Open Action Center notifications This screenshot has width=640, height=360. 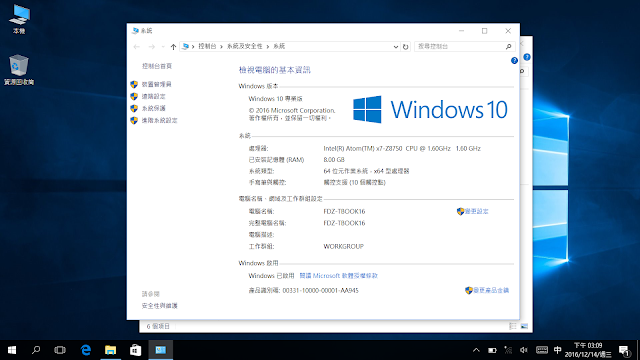coord(624,351)
